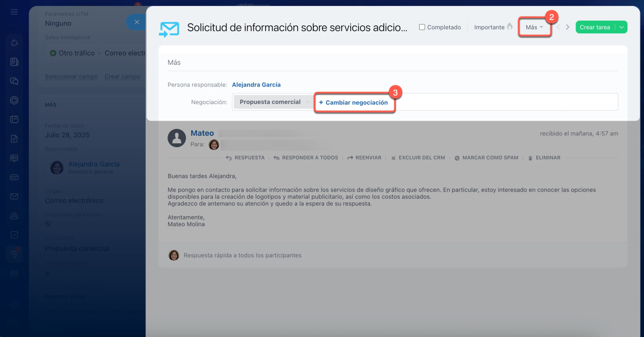Close the side panel with X button
644x337 pixels.
[x=136, y=22]
